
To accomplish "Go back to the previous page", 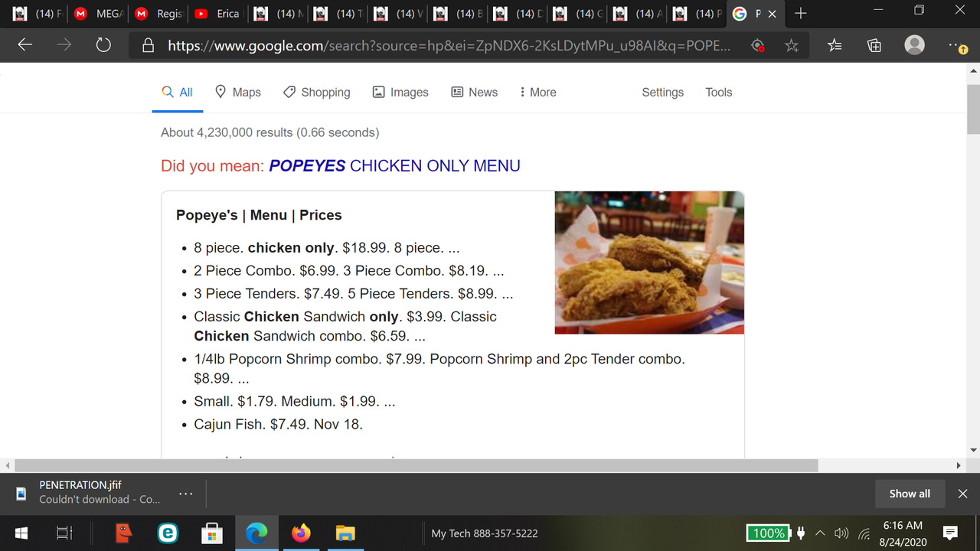I will point(24,45).
